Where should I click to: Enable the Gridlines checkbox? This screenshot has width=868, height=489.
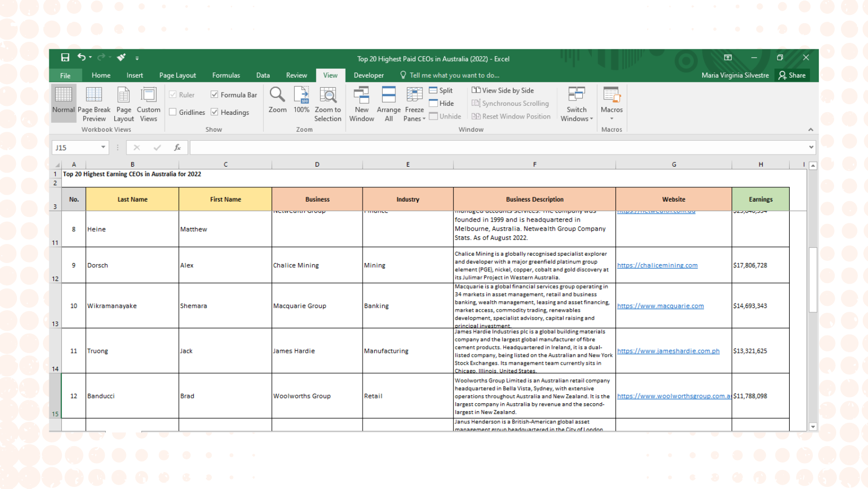click(173, 112)
